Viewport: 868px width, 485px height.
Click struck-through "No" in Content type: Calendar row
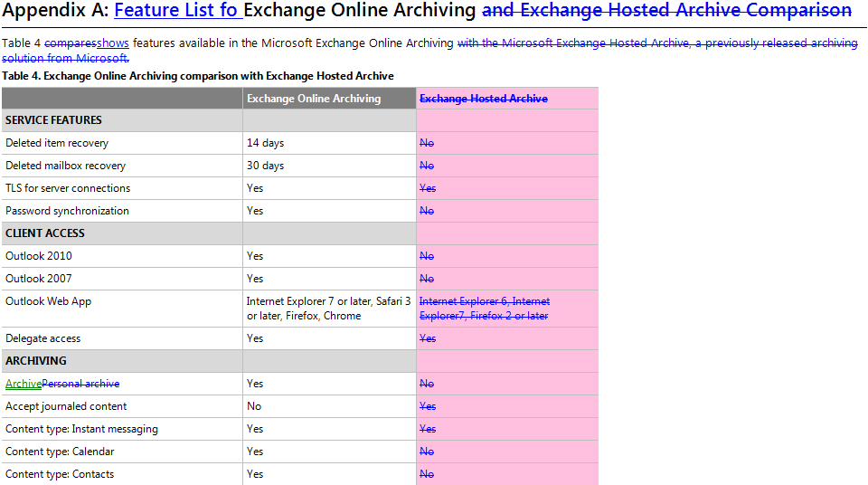(x=427, y=452)
